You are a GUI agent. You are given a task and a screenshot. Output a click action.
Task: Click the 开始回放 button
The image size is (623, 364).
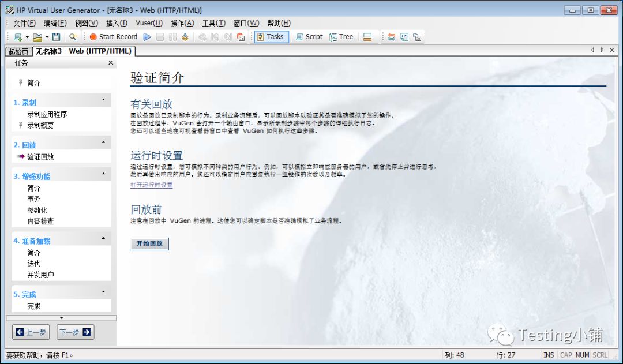click(149, 243)
